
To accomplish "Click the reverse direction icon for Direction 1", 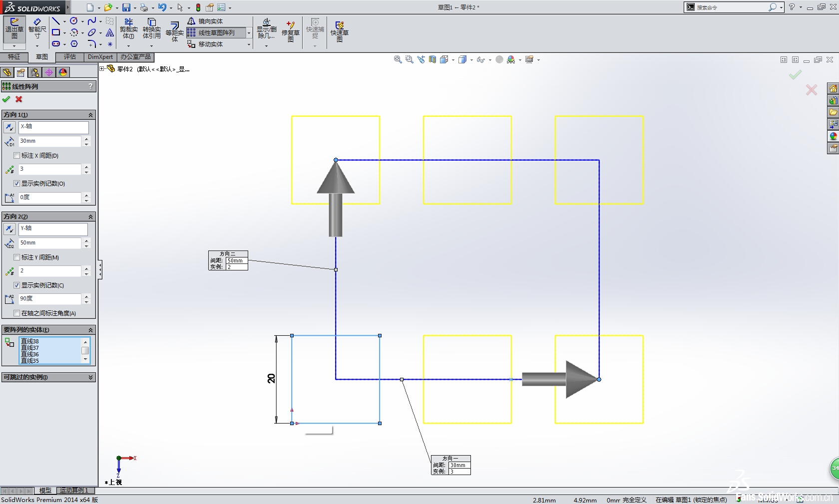I will point(9,127).
